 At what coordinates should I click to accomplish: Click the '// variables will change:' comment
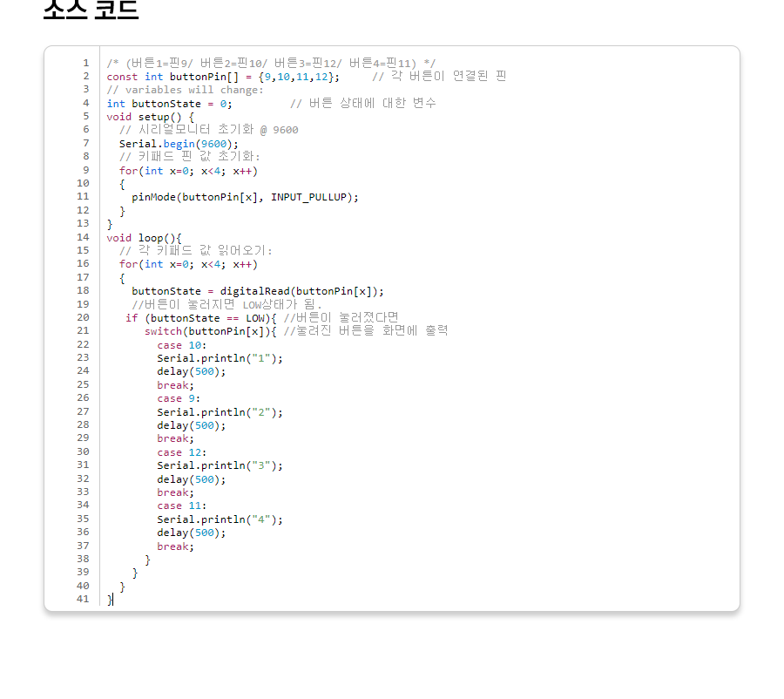click(x=185, y=90)
